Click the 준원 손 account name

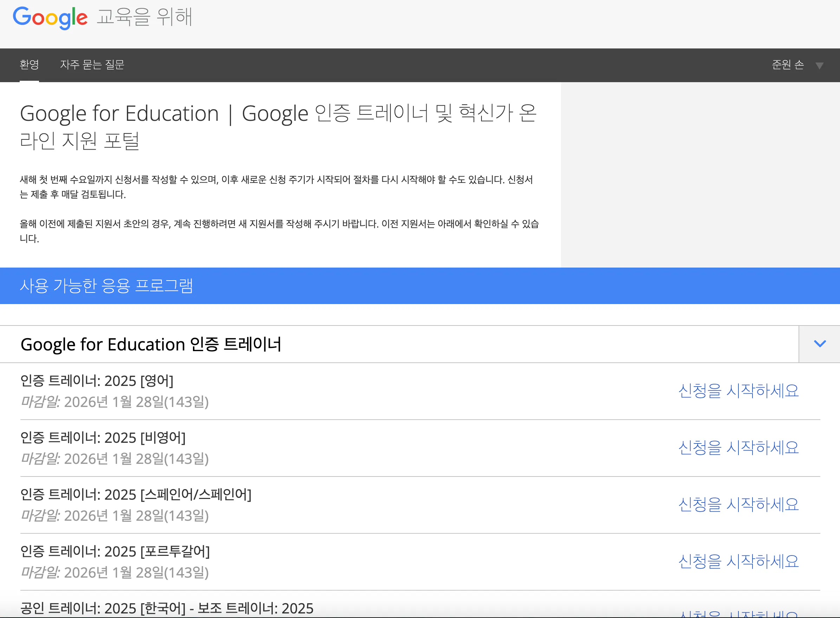[788, 65]
